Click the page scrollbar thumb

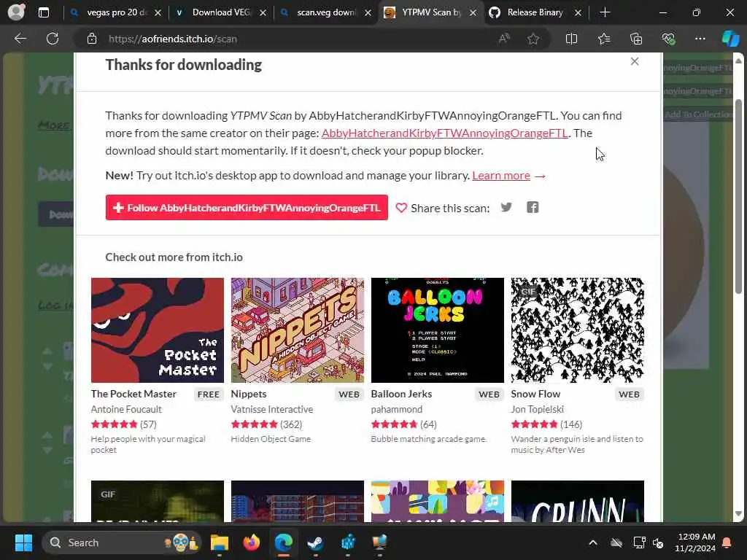point(739,195)
